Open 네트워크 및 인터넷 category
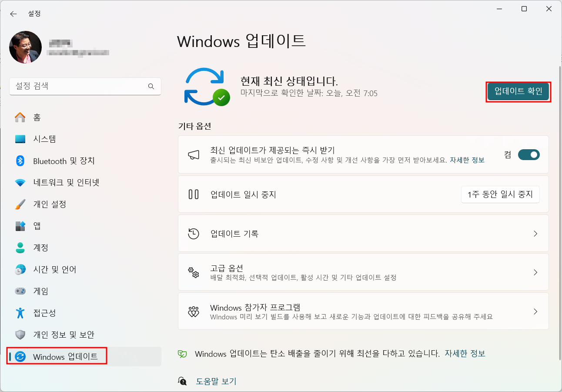Image resolution: width=562 pixels, height=392 pixels. click(x=85, y=182)
